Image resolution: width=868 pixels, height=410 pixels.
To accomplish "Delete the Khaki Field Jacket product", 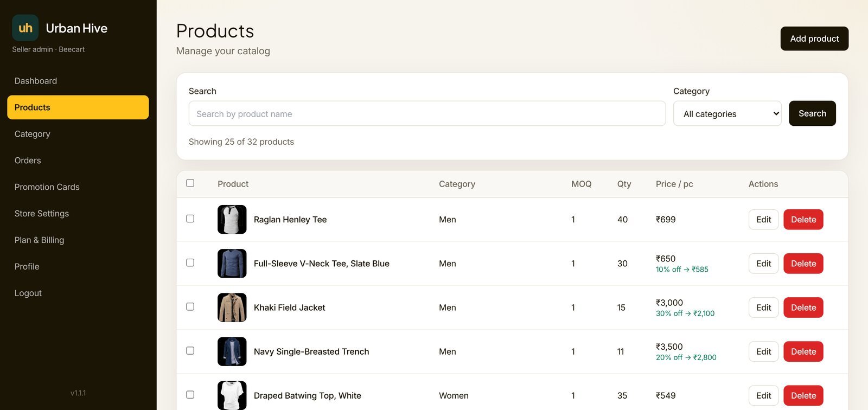I will point(803,307).
